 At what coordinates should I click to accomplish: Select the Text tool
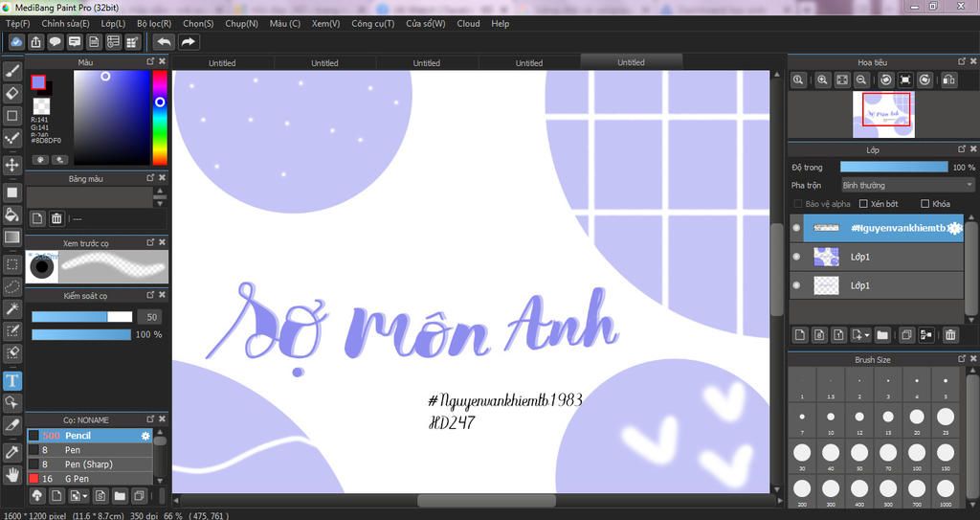[x=11, y=380]
